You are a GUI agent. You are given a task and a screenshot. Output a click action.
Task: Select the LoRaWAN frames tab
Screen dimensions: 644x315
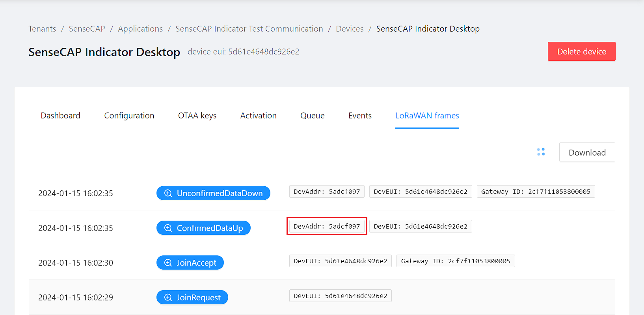(427, 116)
